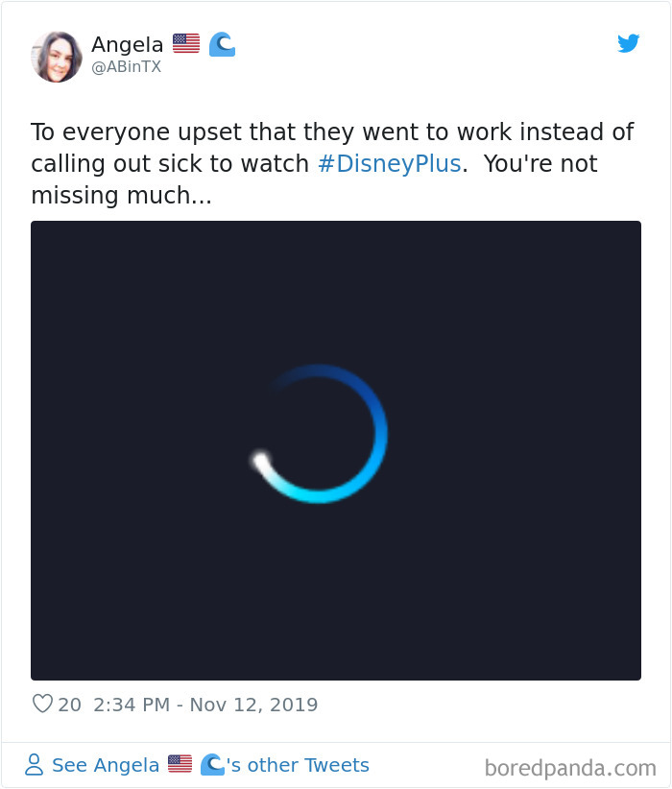Click the Twitter bird icon
672x789 pixels.
[629, 43]
